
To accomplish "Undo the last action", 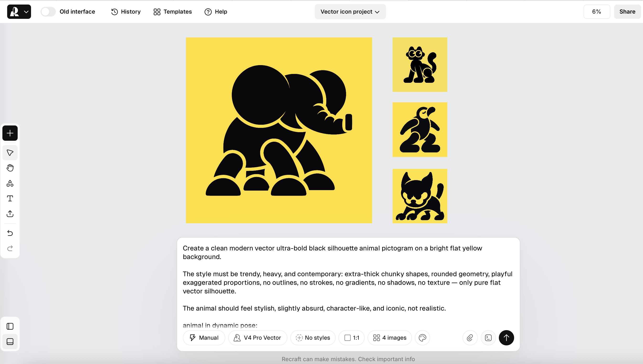I will pos(10,233).
